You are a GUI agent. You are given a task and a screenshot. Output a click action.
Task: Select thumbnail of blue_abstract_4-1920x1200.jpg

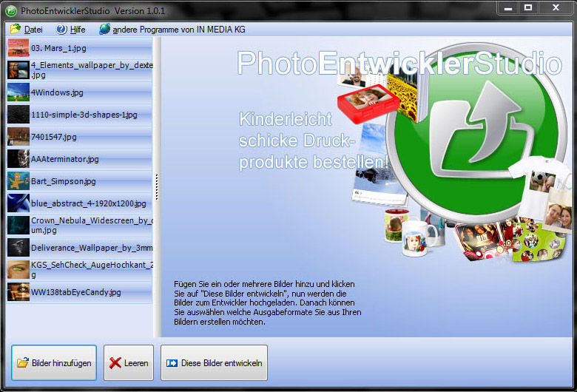(x=18, y=203)
